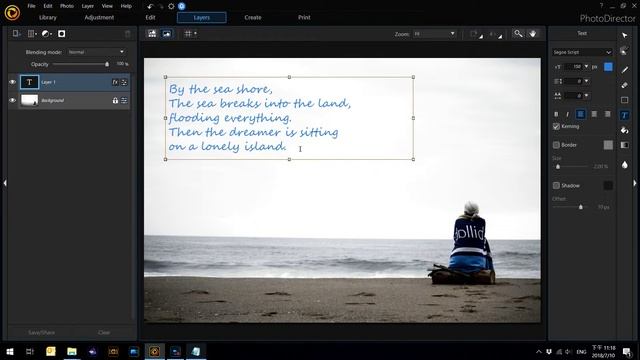Select the zoom magnifier tool
Screen dimensions: 640x360
[x=518, y=34]
